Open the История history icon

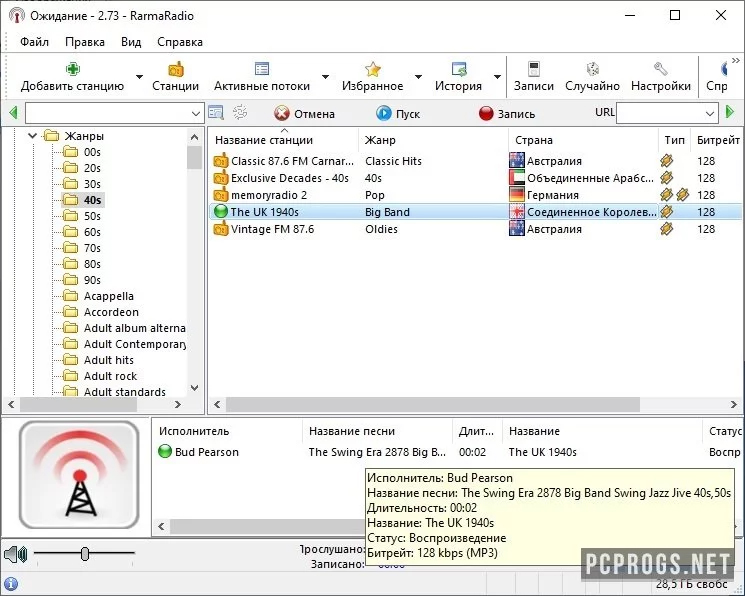(459, 69)
